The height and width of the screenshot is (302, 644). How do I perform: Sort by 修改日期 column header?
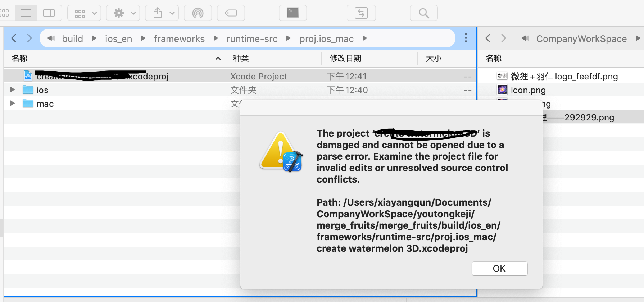point(345,58)
